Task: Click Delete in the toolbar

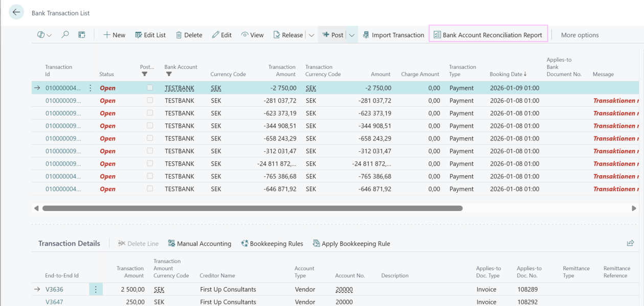Action: pos(189,35)
